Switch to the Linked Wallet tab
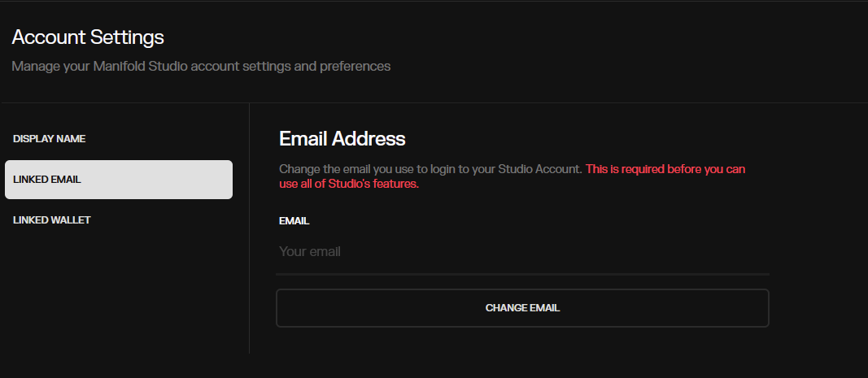 pos(52,220)
